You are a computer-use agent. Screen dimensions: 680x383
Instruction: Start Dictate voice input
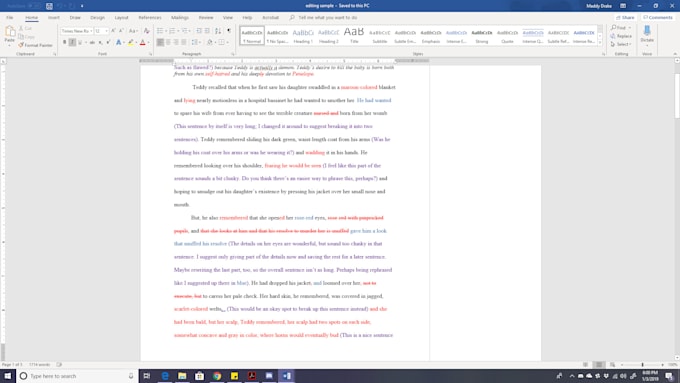coord(647,35)
